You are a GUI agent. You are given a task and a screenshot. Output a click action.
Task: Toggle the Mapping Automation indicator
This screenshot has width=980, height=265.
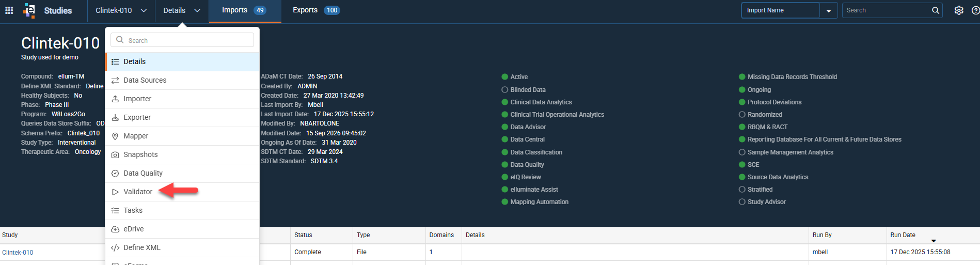(x=505, y=202)
